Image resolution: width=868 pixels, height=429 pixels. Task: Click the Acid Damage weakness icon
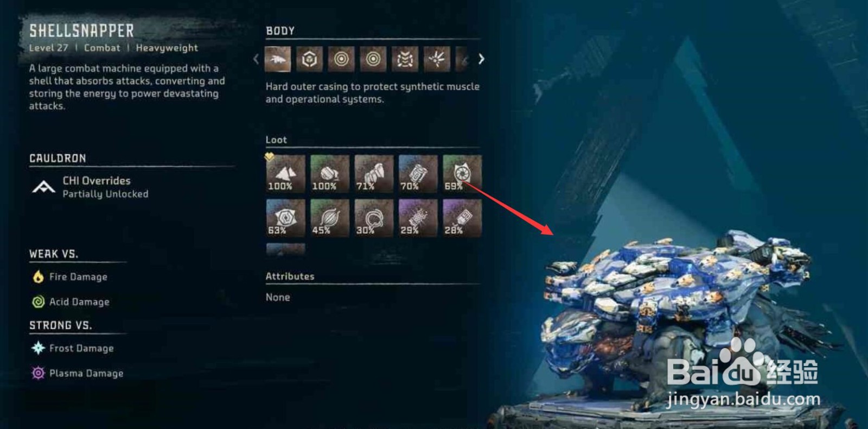(x=38, y=302)
